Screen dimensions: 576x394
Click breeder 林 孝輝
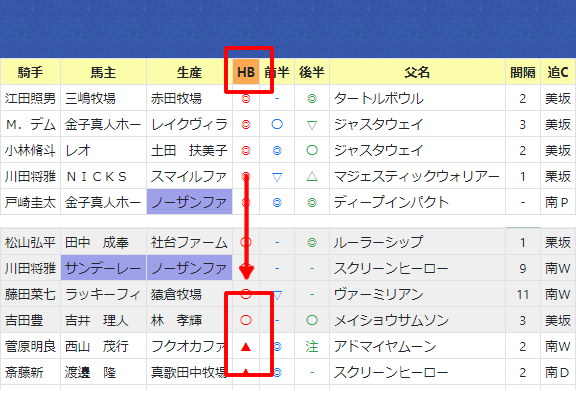point(176,321)
